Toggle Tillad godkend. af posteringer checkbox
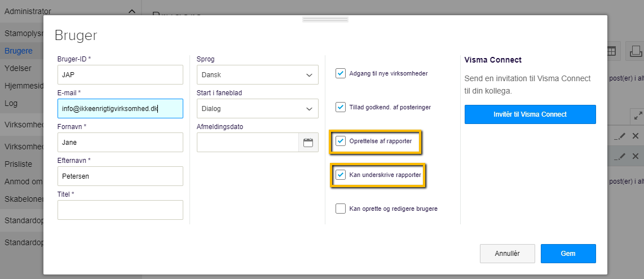 [341, 107]
